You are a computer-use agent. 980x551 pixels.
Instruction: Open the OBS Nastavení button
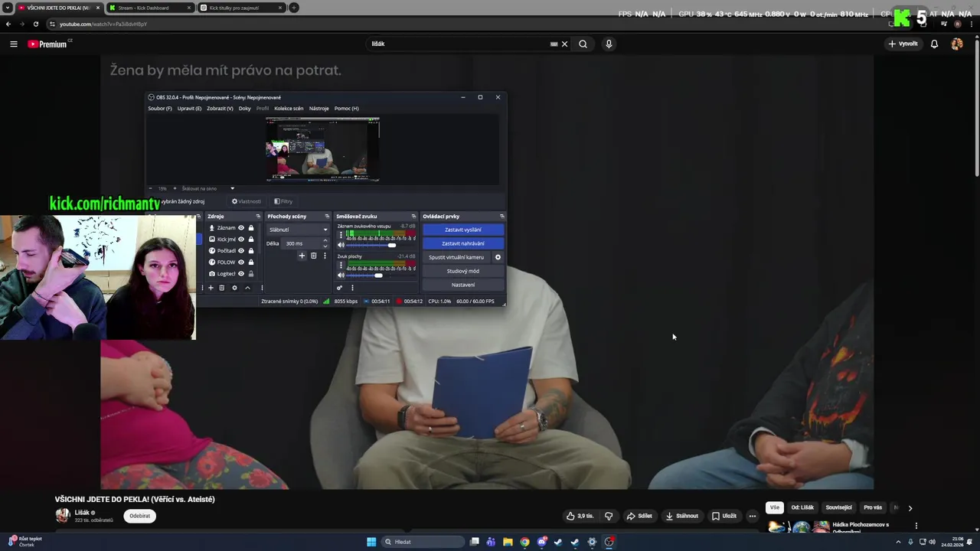[x=463, y=285]
